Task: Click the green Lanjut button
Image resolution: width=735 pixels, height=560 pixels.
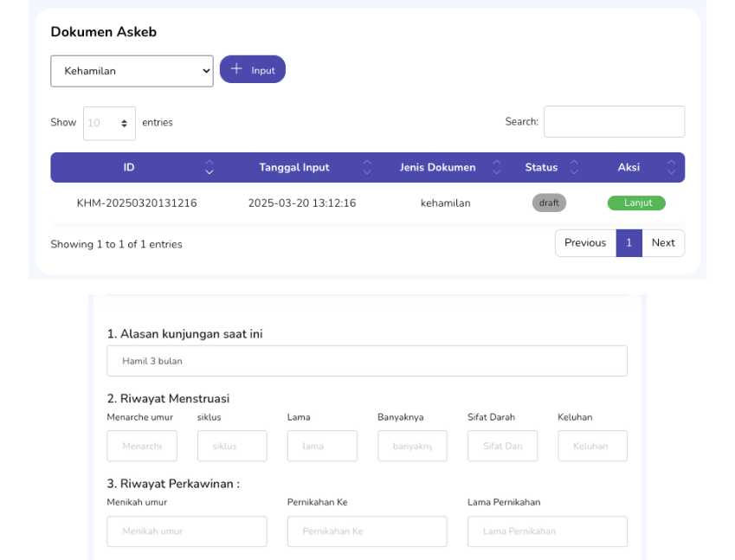Action: click(x=636, y=203)
